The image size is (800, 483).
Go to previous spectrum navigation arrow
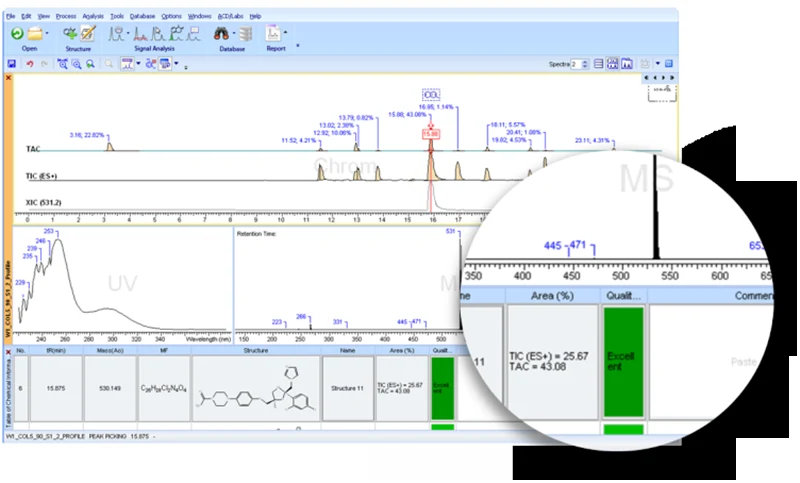655,78
